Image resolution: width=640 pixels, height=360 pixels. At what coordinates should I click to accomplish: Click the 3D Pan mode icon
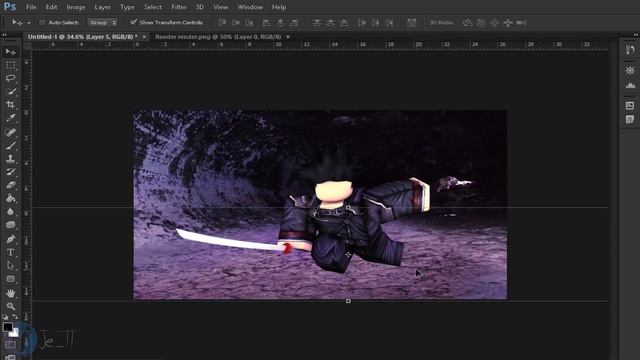(x=494, y=22)
